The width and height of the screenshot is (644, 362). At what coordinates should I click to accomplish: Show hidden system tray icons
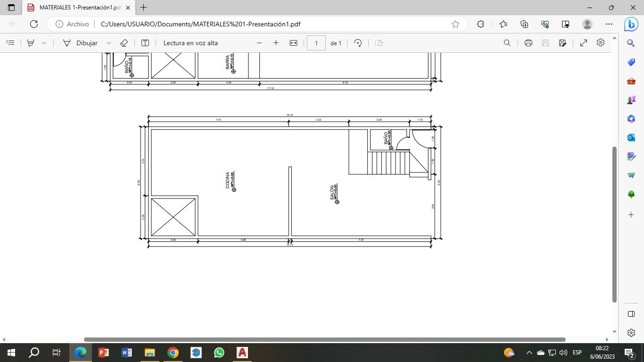[x=529, y=353]
